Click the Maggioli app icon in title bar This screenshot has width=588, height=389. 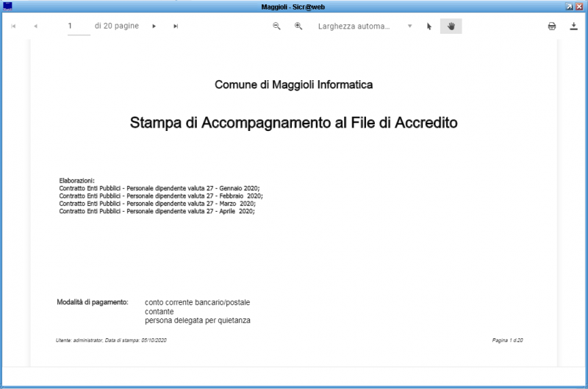(7, 7)
